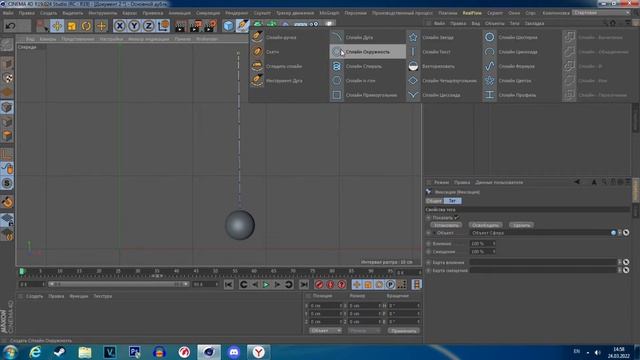This screenshot has width=640, height=360.
Task: Select the sketch tool icon
Action: (x=257, y=52)
